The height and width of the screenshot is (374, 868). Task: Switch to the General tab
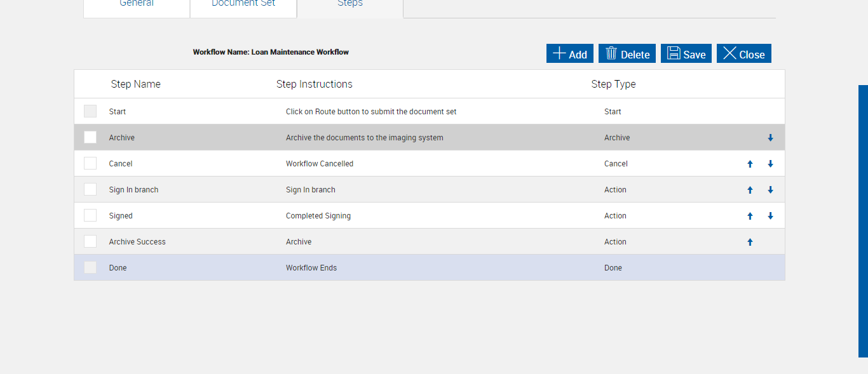click(137, 5)
